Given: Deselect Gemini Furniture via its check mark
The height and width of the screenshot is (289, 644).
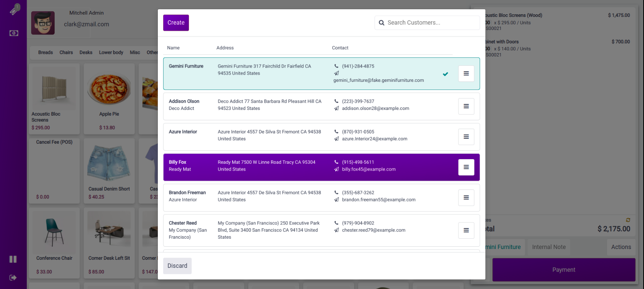Looking at the screenshot, I should tap(445, 74).
